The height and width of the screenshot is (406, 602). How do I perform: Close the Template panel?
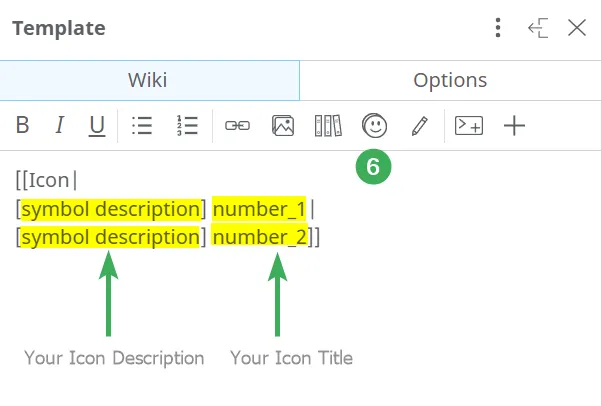click(577, 28)
